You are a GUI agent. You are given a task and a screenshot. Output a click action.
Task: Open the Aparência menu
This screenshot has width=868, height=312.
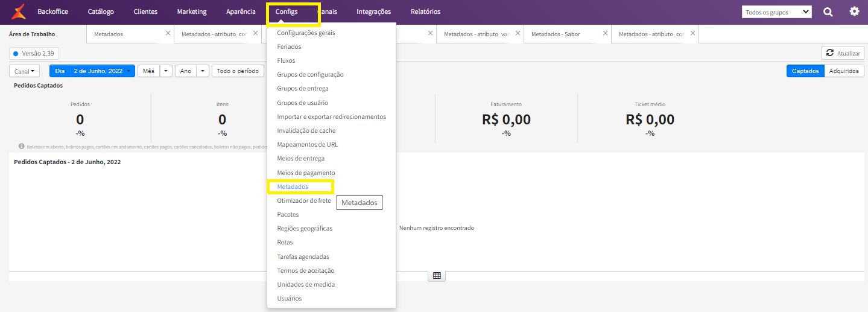(x=241, y=11)
